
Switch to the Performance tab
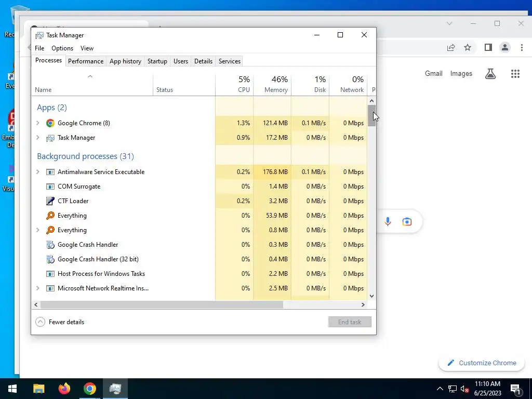tap(86, 61)
